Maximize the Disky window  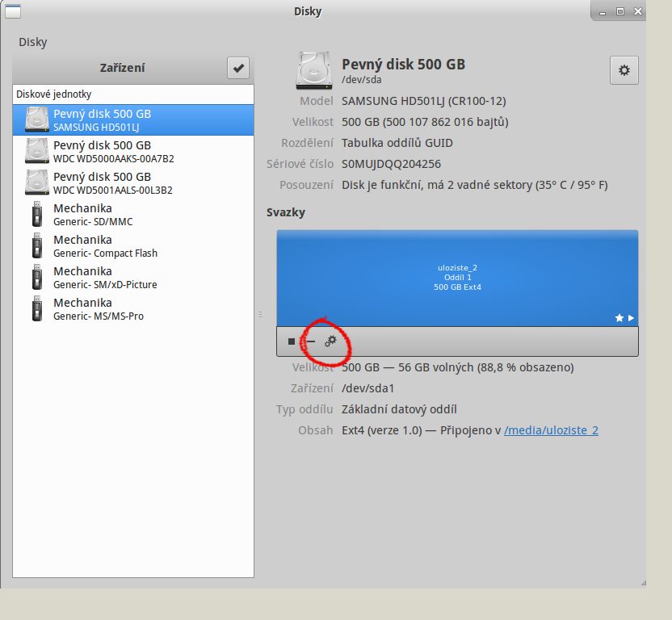pos(620,11)
